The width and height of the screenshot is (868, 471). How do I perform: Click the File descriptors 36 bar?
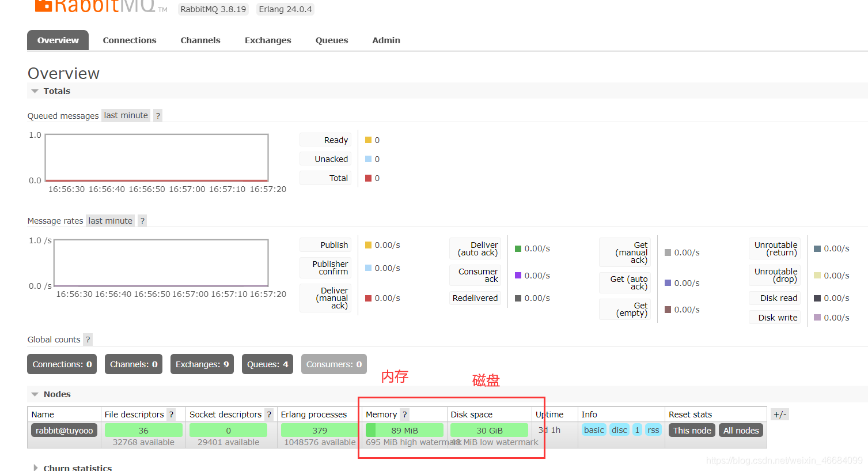pos(143,430)
